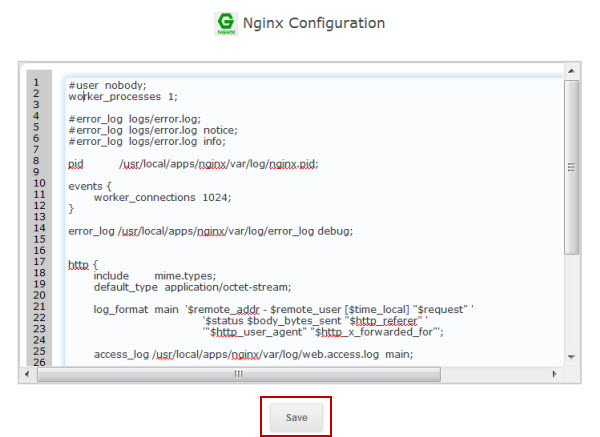Click the vertical scrollbar up arrow
Viewport: 600px width, 437px height.
[x=571, y=71]
